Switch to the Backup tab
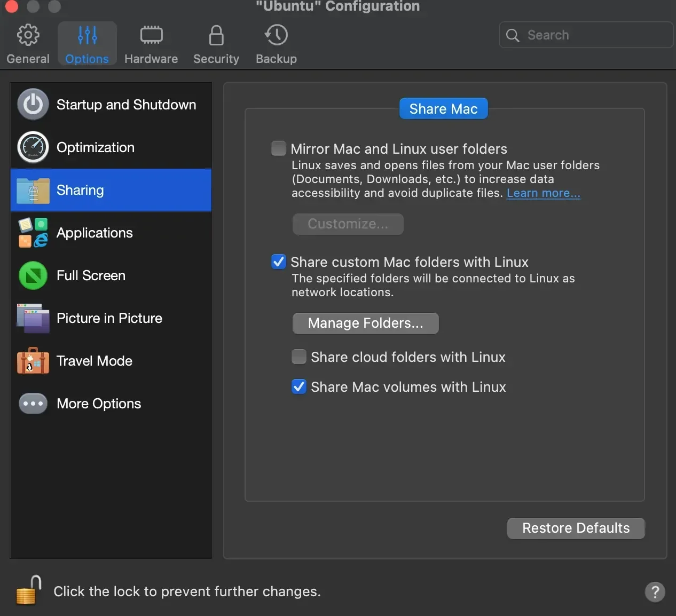This screenshot has height=616, width=676. [276, 45]
